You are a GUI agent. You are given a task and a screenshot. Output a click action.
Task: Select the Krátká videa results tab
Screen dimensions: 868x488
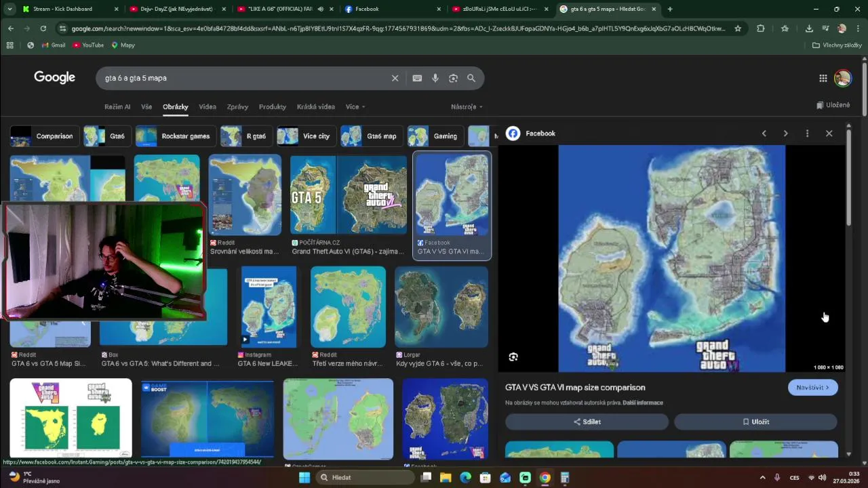coord(316,107)
